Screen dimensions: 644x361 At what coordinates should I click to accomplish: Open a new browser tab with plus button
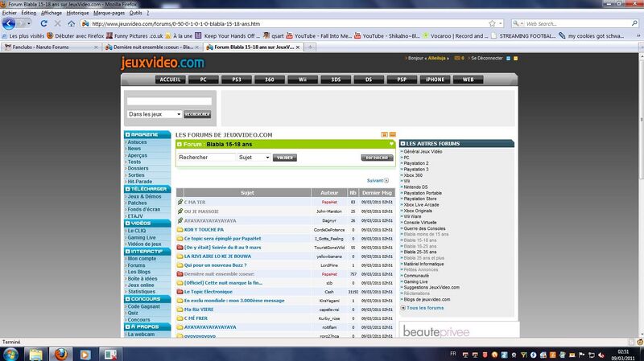(x=305, y=47)
